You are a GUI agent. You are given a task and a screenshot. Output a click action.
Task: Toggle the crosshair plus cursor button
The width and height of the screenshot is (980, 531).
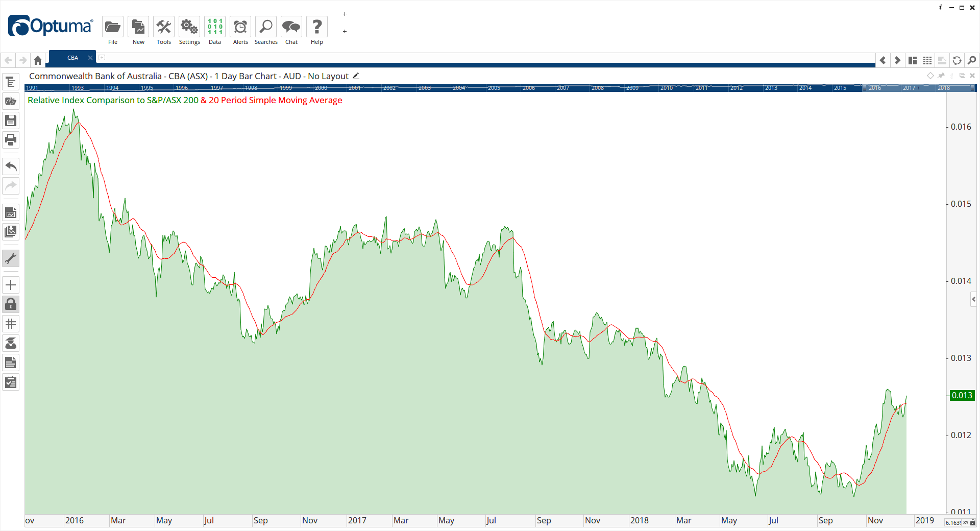coord(11,285)
